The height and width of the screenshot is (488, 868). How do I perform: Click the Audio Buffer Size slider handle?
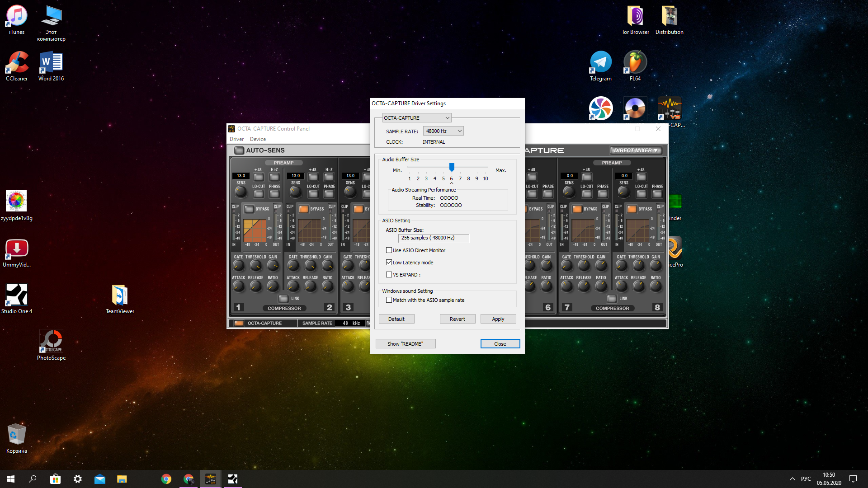[452, 167]
